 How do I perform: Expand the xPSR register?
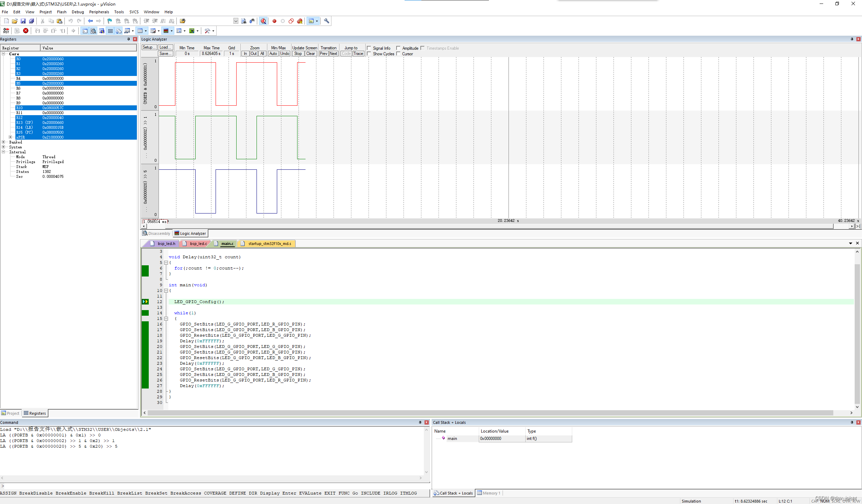(10, 137)
